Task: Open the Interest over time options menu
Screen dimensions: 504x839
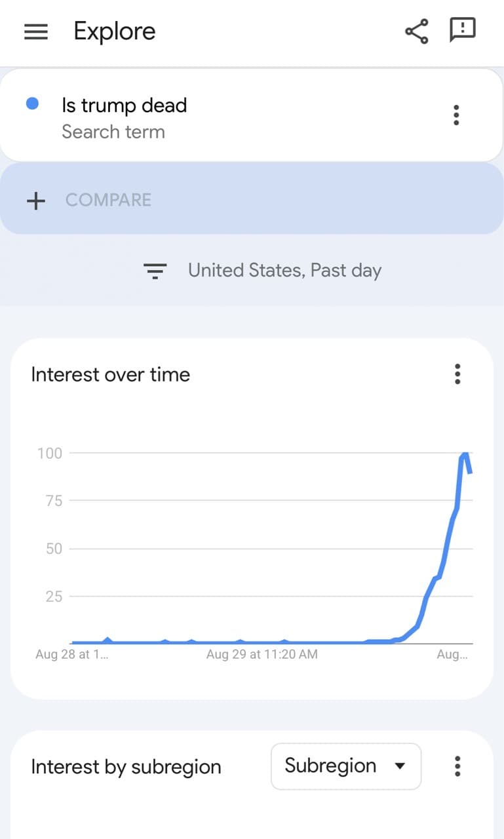Action: (x=457, y=374)
